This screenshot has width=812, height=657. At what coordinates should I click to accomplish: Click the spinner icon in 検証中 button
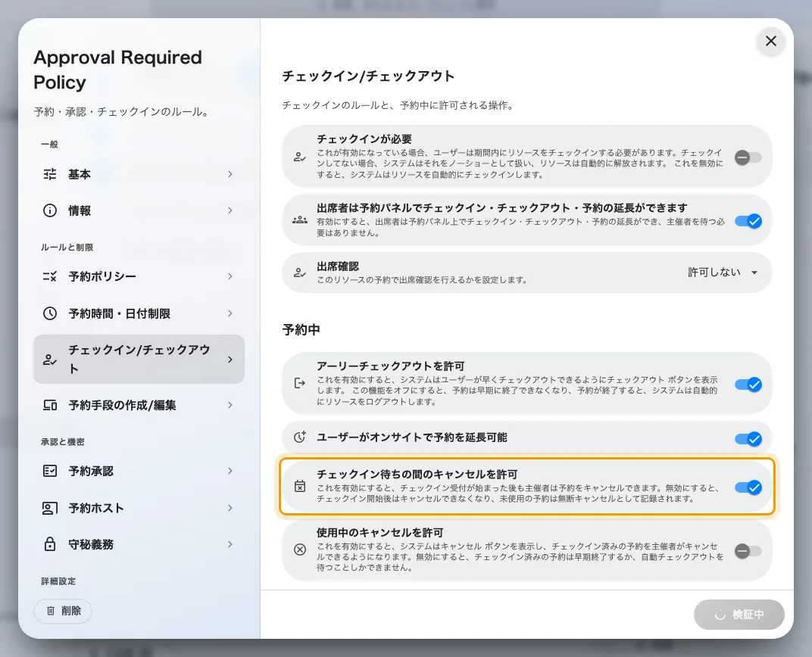(x=720, y=615)
